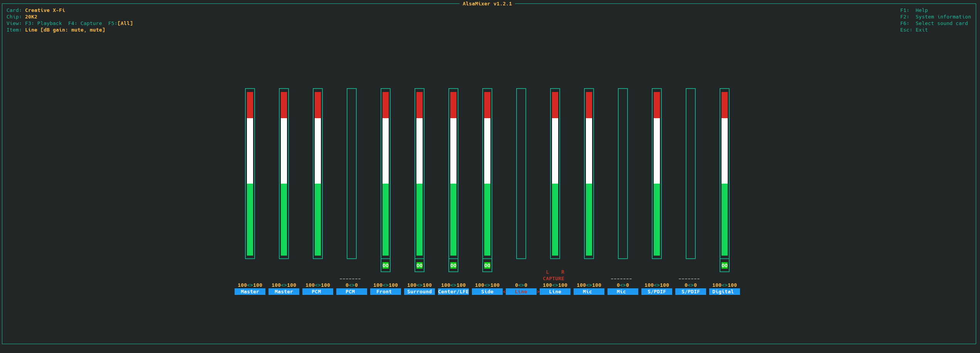Mute the Digital channel using OO box
Screen dimensions: 980x353
point(724,265)
